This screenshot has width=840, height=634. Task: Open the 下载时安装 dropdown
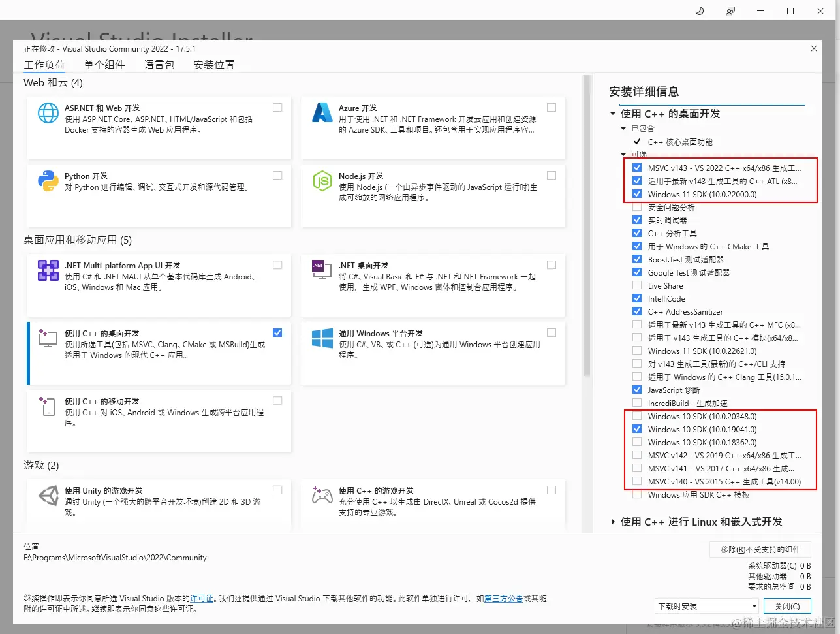[706, 606]
